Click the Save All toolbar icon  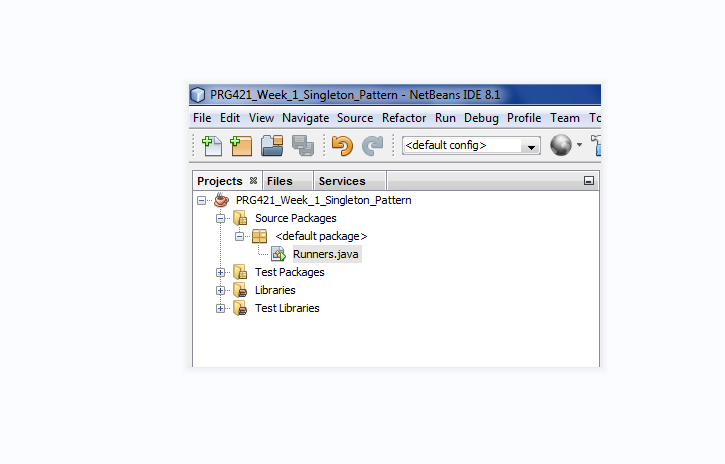tap(303, 146)
